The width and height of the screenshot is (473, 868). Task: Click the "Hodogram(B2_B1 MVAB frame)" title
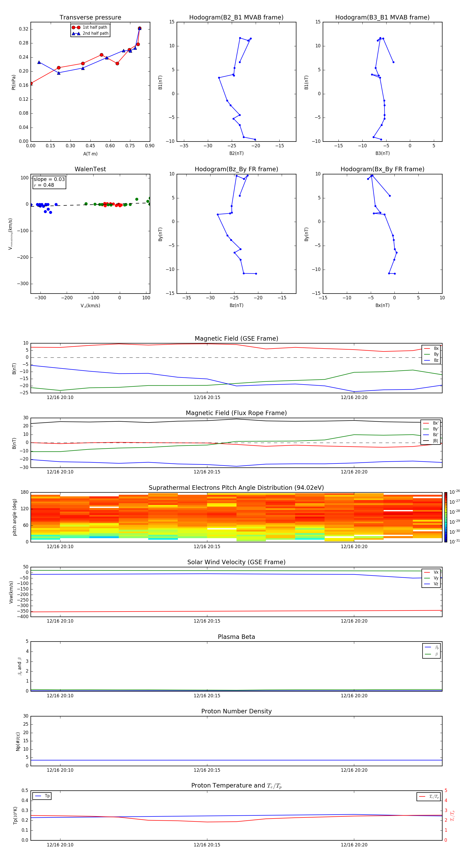point(236,18)
